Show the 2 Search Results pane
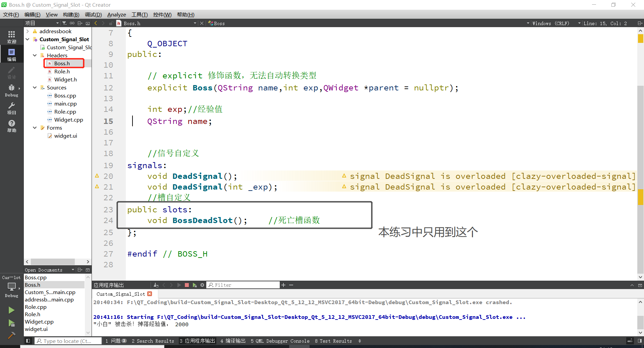Image resolution: width=644 pixels, height=348 pixels. pos(153,341)
